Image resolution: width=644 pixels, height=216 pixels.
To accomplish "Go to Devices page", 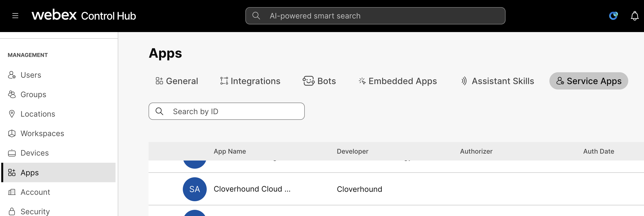I will point(58,153).
